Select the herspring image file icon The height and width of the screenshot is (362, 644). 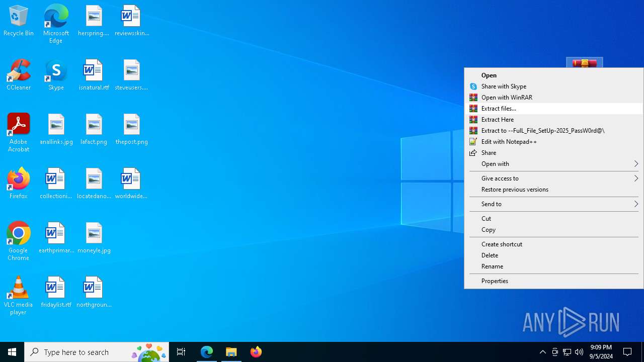(94, 21)
